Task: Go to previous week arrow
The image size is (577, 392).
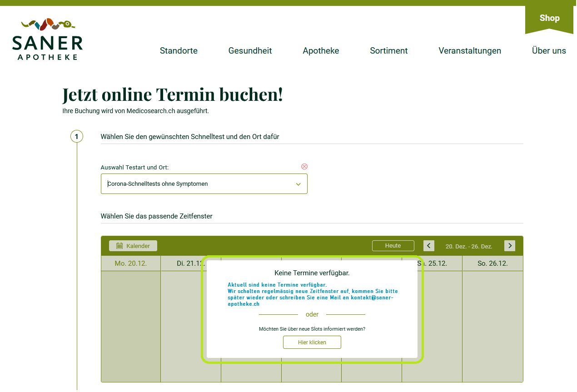Action: 429,246
